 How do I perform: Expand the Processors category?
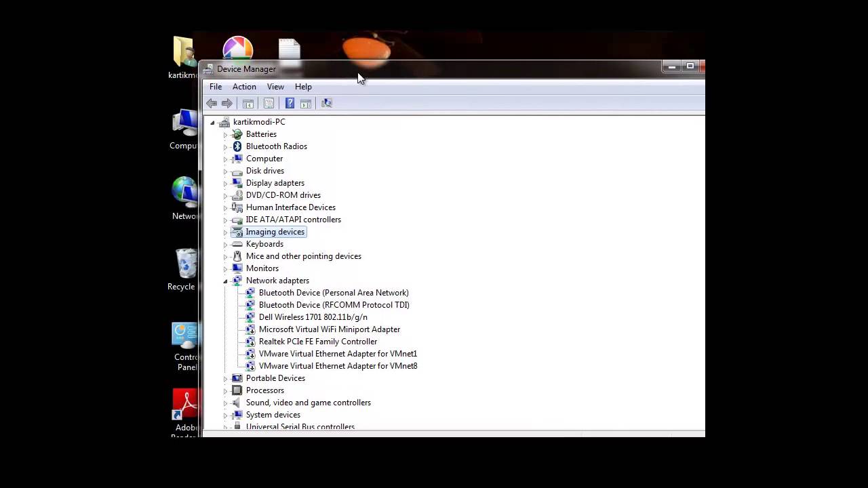tap(225, 390)
